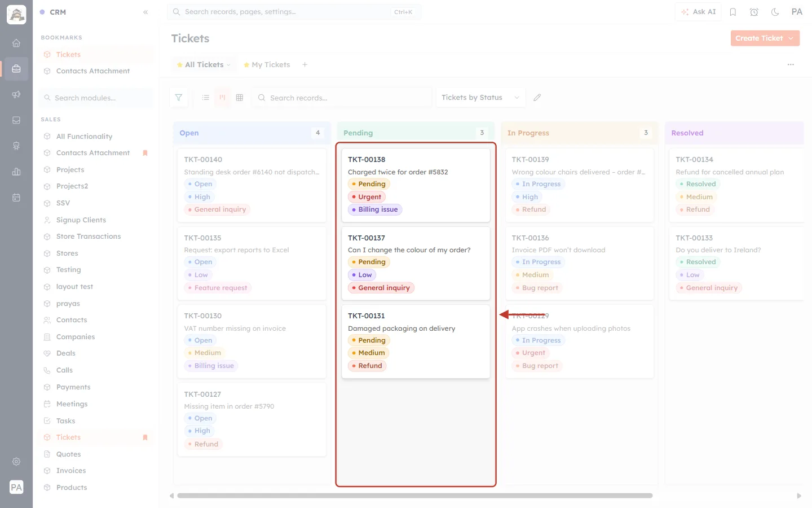Switch to the My Tickets tab
812x508 pixels.
pyautogui.click(x=267, y=65)
